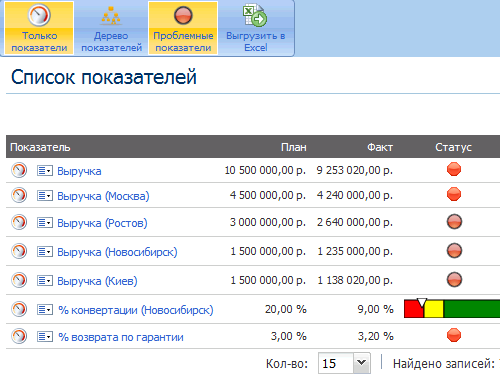Click the fact value 9,00 %

click(x=375, y=309)
